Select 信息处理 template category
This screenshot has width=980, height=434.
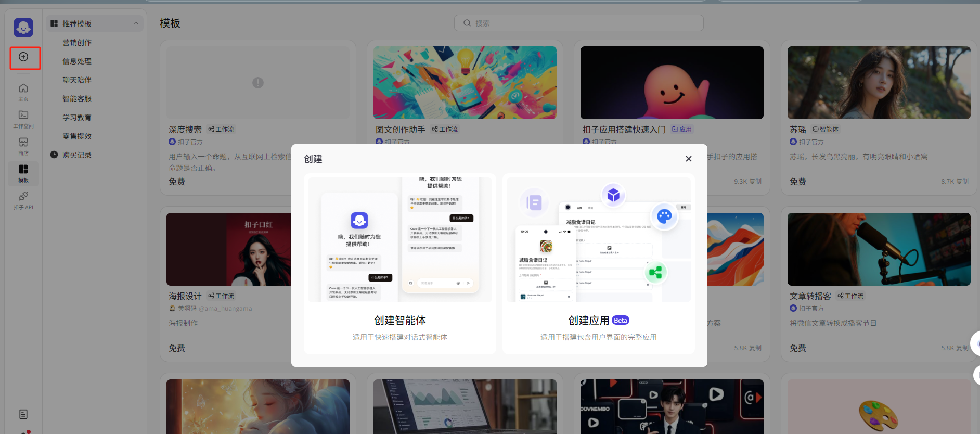click(x=77, y=61)
